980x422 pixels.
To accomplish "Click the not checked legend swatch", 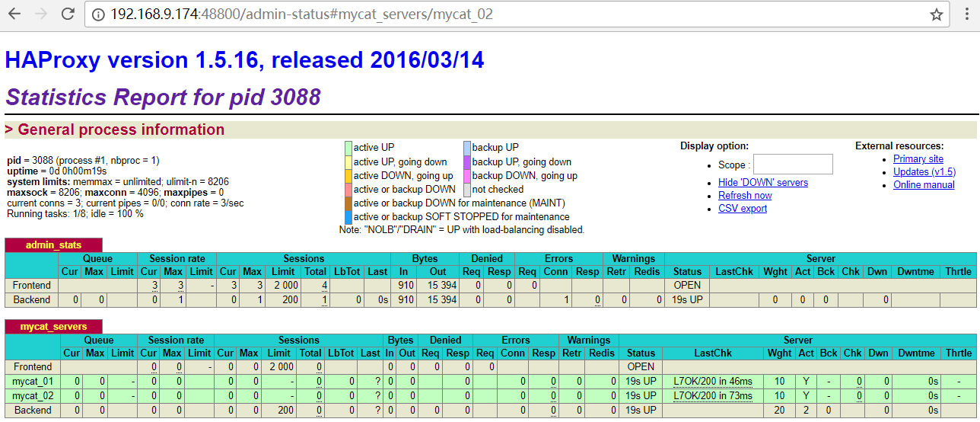I will [467, 189].
